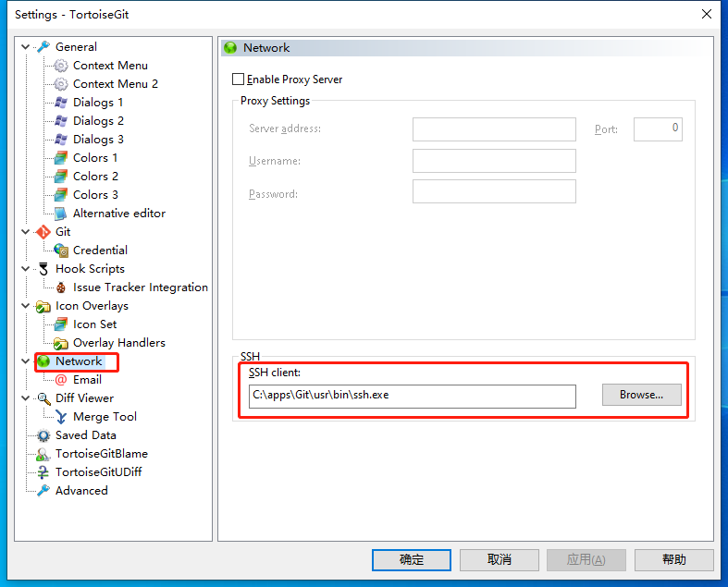Collapse the General tree node
This screenshot has width=728, height=587.
tap(26, 47)
